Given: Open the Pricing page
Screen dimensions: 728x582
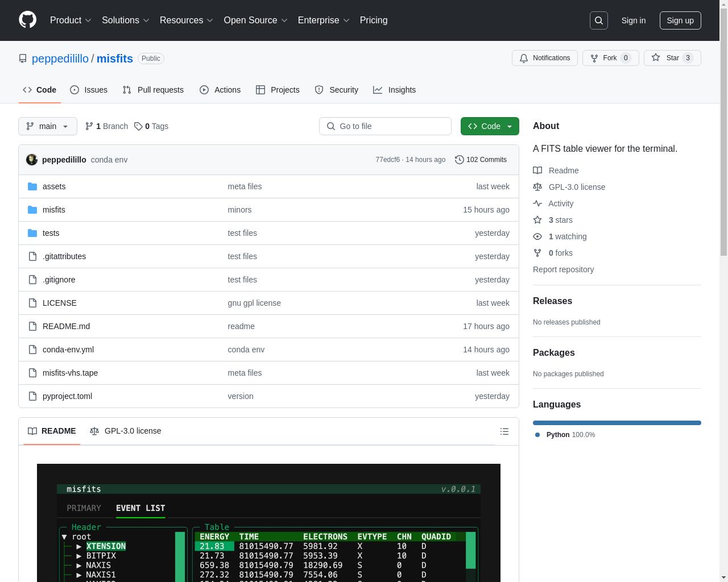Looking at the screenshot, I should click(374, 20).
